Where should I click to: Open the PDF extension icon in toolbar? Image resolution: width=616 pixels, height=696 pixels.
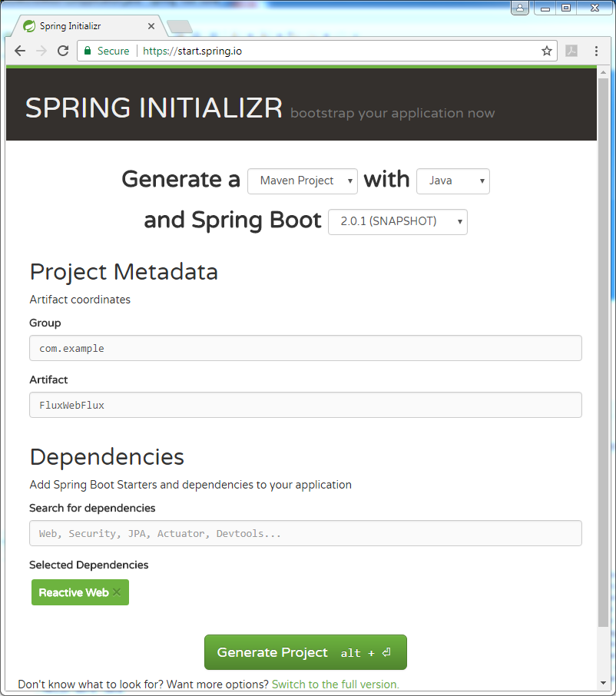[571, 51]
